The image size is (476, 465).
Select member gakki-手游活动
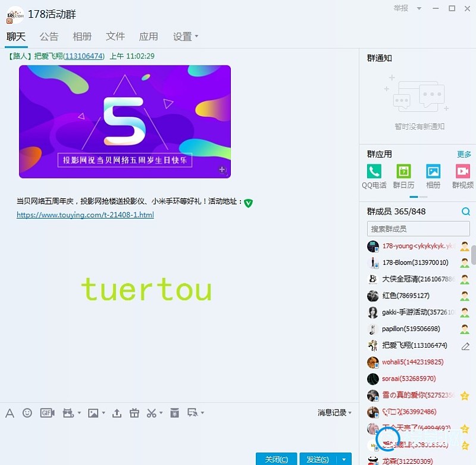click(418, 312)
